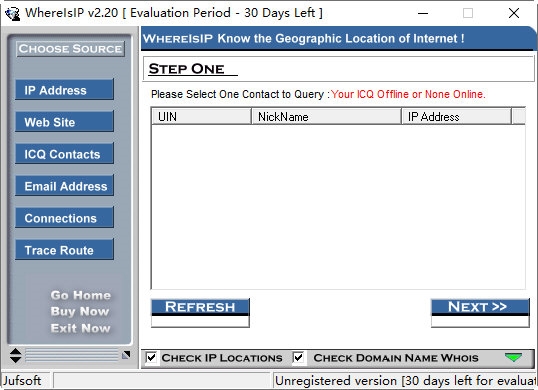
Task: Click the Exit Now link
Action: [x=81, y=328]
